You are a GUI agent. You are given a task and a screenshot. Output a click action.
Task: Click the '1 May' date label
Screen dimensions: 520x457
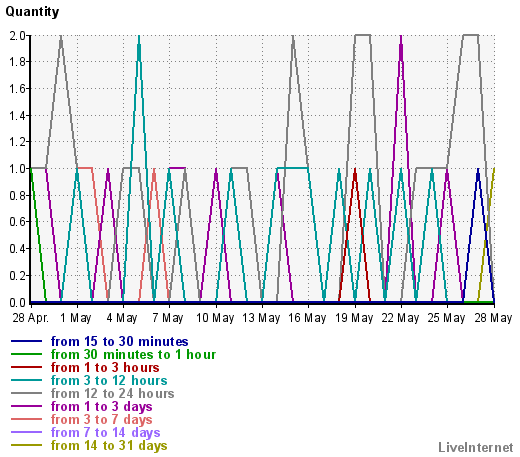pyautogui.click(x=76, y=318)
